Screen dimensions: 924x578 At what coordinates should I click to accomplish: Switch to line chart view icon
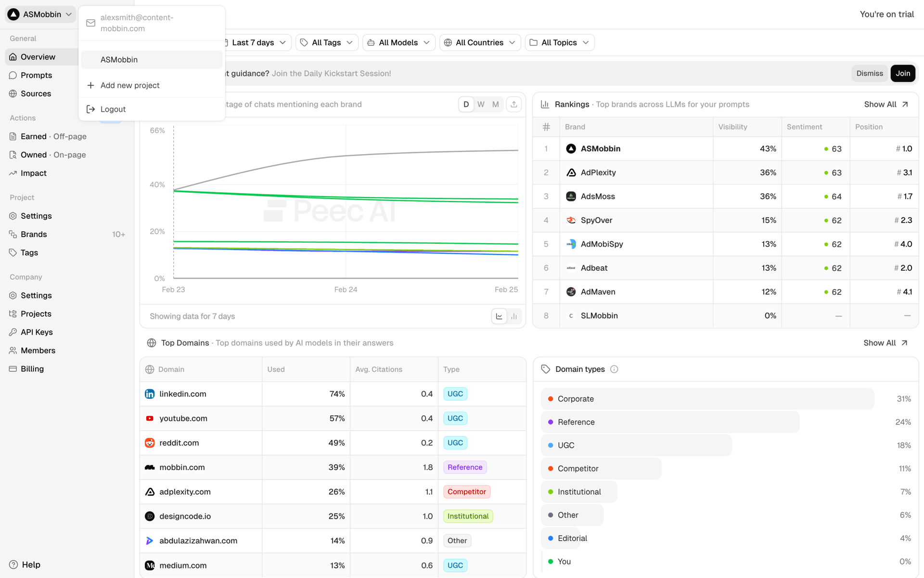click(x=499, y=316)
